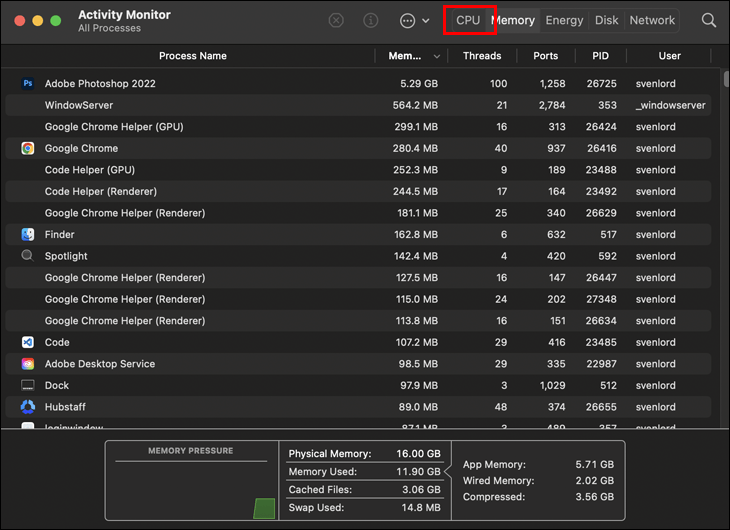Switch to the CPU tab

(x=468, y=20)
